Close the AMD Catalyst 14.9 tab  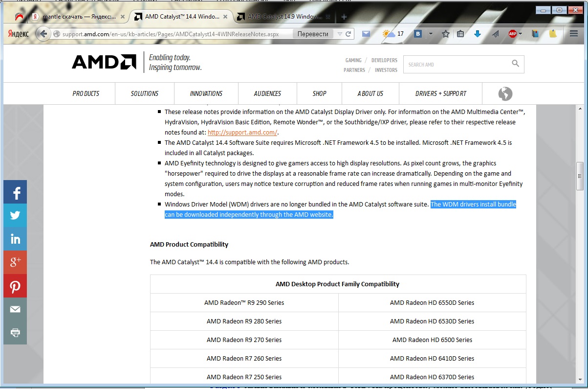(x=329, y=17)
